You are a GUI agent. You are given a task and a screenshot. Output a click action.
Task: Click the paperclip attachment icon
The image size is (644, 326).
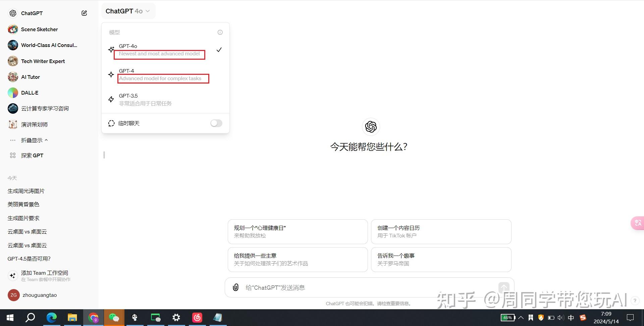pos(235,287)
